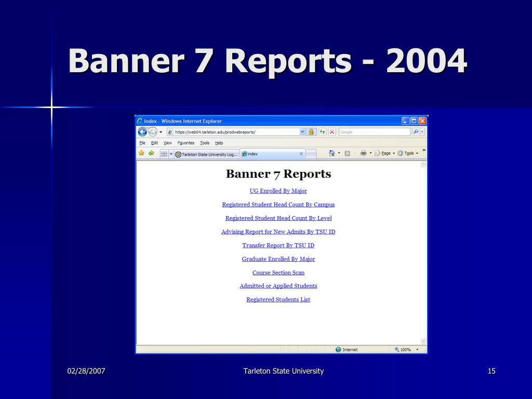Expand the command bar overflow chevron
The width and height of the screenshot is (532, 399).
pos(424,150)
